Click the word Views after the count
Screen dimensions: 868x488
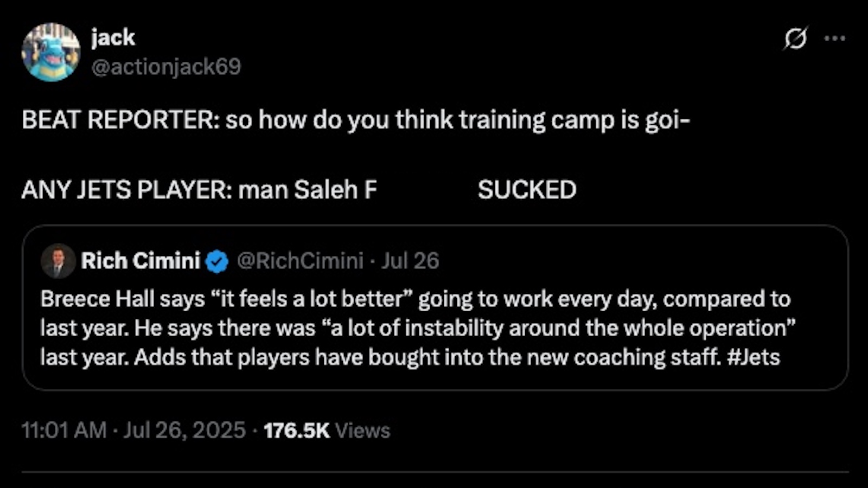(x=362, y=431)
